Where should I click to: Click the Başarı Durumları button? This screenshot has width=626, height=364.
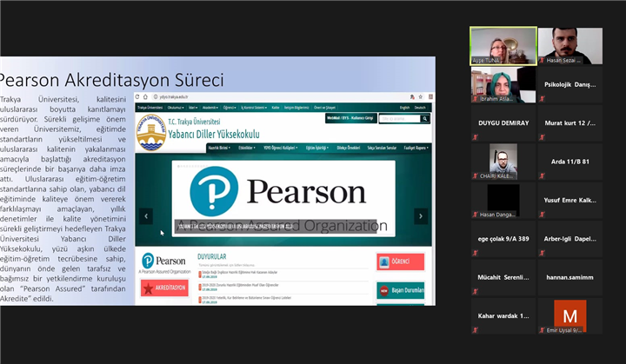tap(401, 290)
